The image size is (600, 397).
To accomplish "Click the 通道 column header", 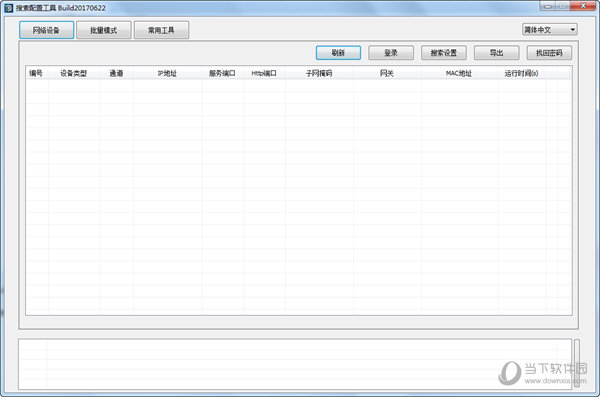I will [116, 73].
